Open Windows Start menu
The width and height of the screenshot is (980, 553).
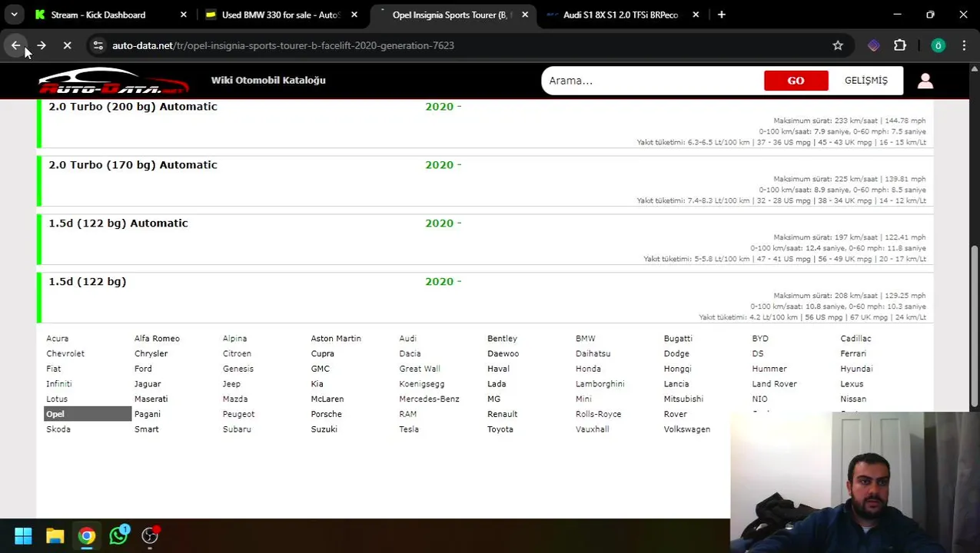(23, 535)
